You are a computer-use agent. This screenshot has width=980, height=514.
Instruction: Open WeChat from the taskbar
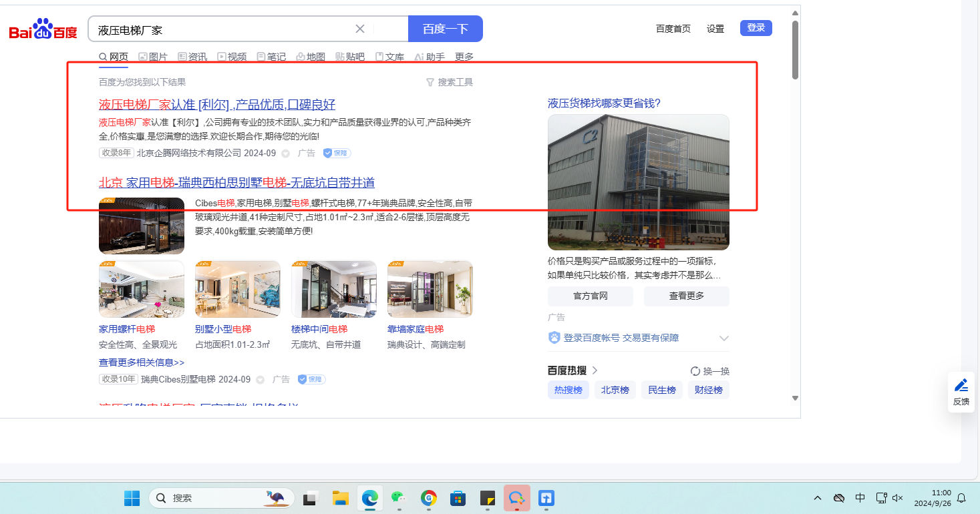click(x=399, y=498)
